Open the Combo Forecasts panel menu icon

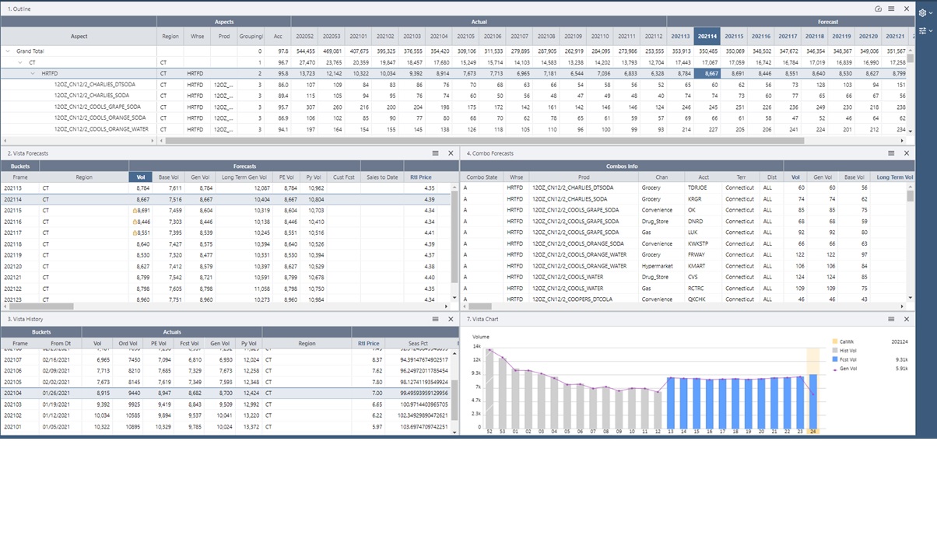coord(890,153)
